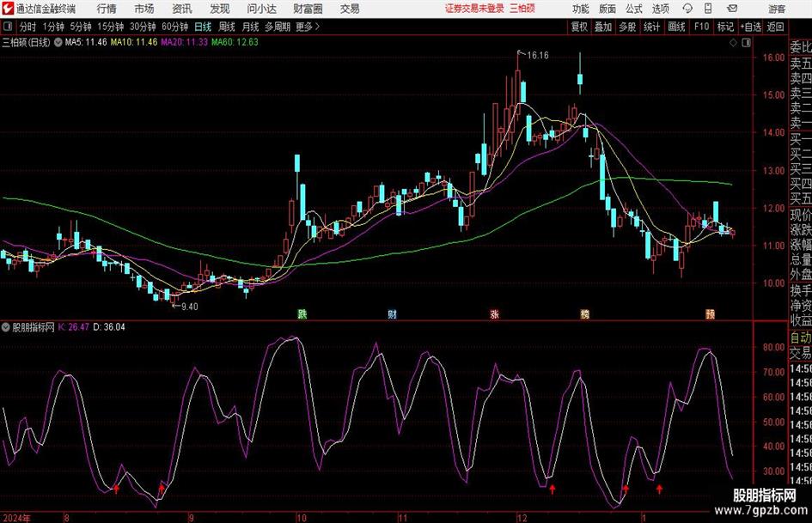812x523 pixels.
Task: Open the 资讯 menu
Action: pyautogui.click(x=182, y=9)
